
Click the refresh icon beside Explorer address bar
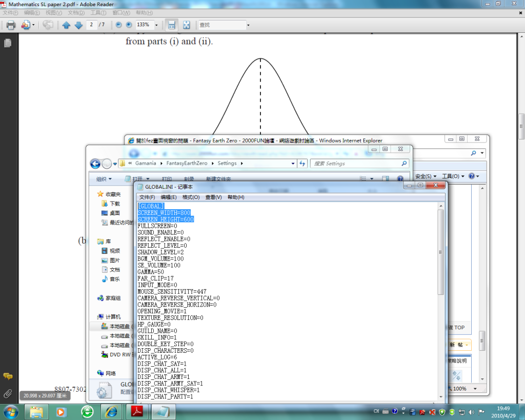(302, 164)
